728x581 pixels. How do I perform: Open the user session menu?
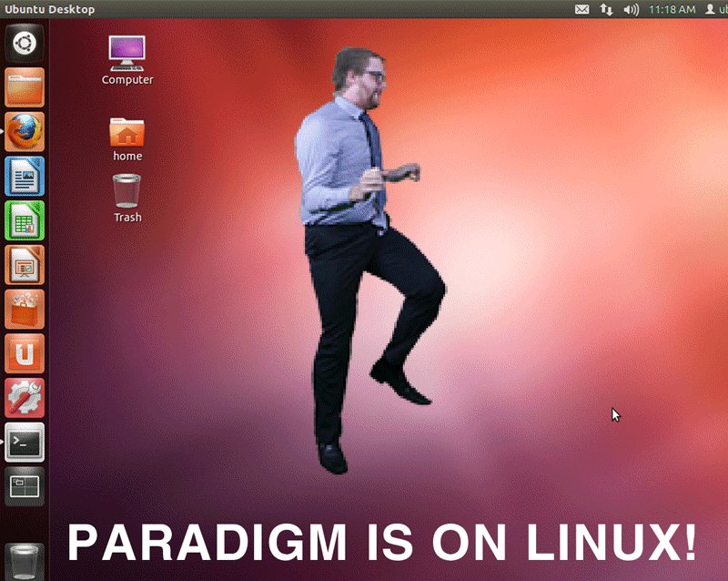[716, 9]
